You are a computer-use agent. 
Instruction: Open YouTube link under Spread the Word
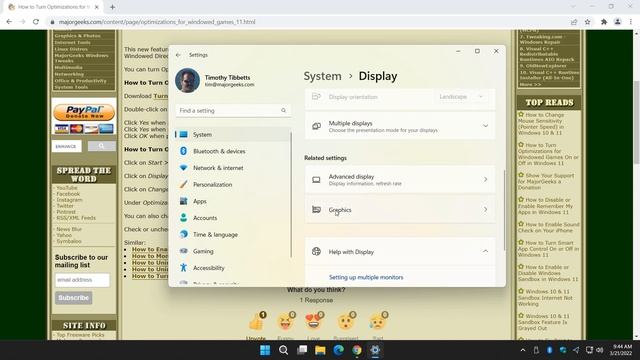coord(67,188)
